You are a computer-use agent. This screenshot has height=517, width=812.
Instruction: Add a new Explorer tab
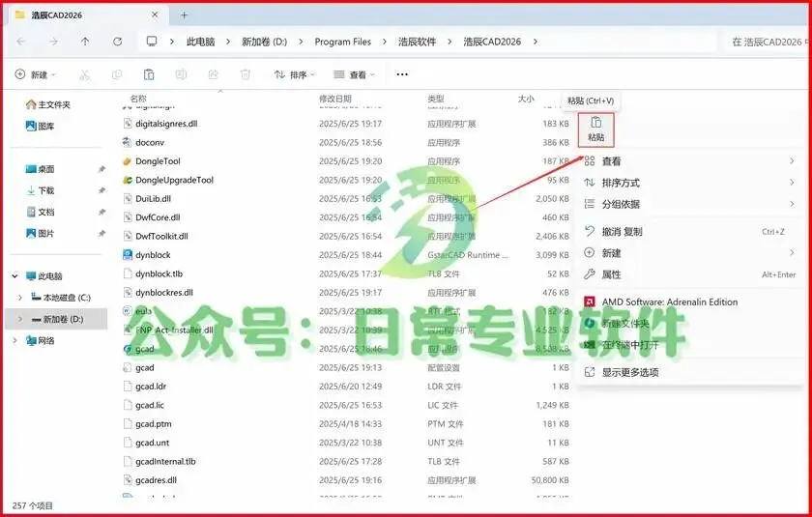tap(184, 15)
